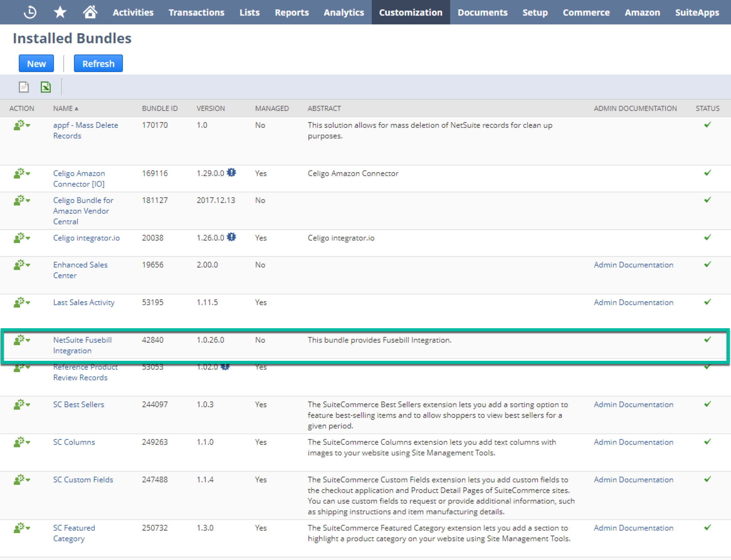Open Admin Documentation for SC Featured Category
731x560 pixels.
634,528
